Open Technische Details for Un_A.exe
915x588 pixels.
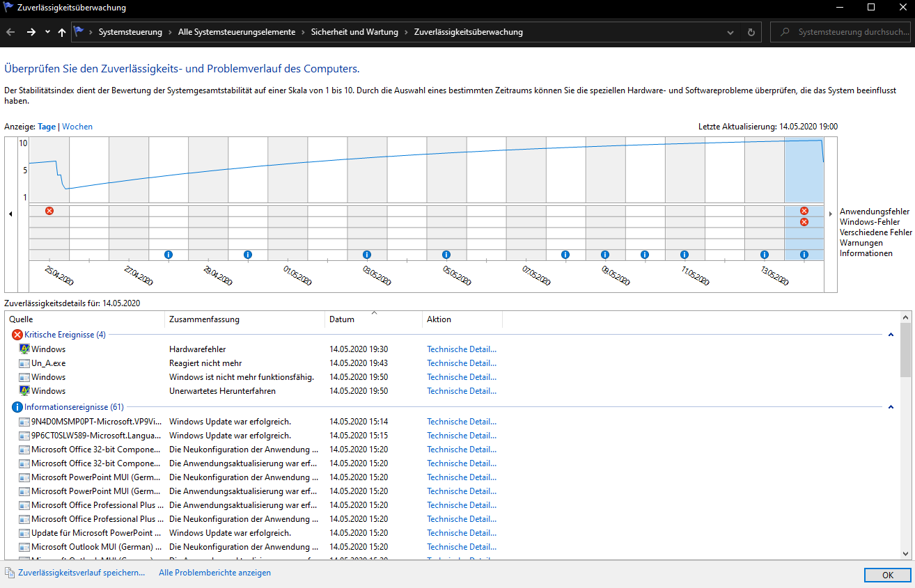pos(462,363)
